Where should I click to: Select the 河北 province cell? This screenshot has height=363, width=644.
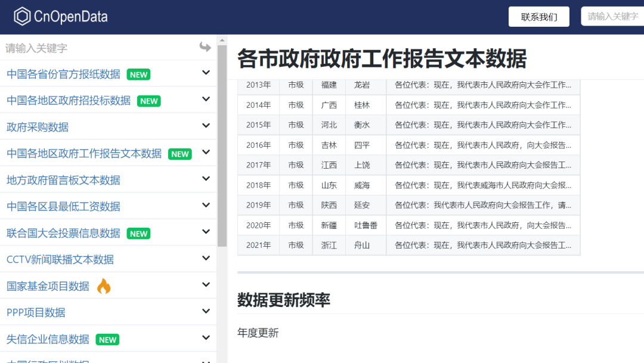click(329, 125)
